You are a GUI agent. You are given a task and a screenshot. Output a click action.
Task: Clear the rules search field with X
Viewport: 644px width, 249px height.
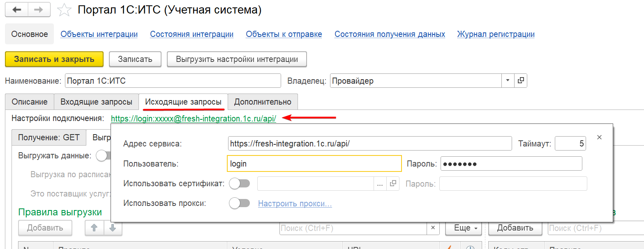433,228
